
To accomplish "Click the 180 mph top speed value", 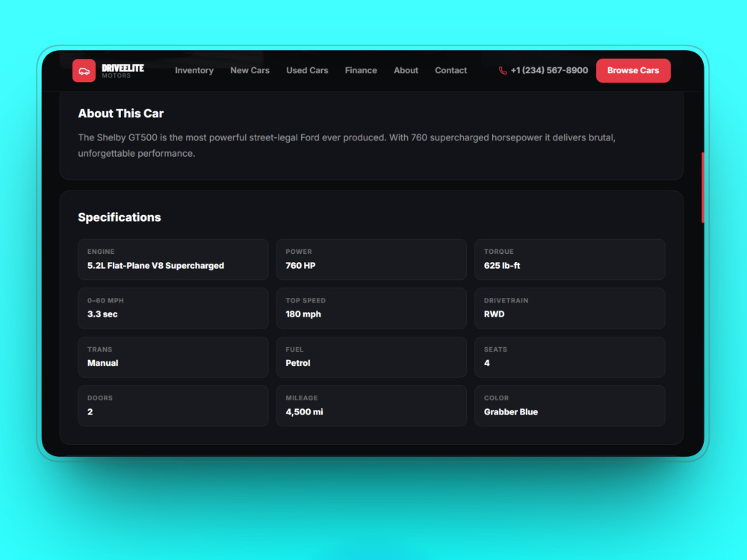I will tap(303, 314).
